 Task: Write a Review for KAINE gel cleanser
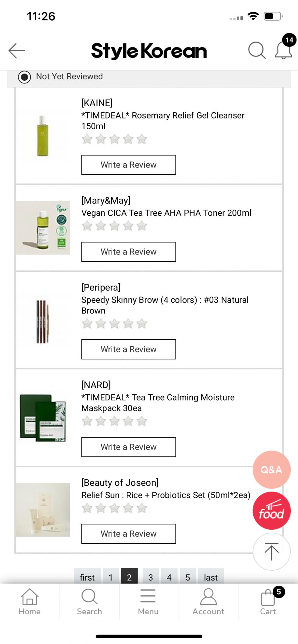pyautogui.click(x=128, y=165)
